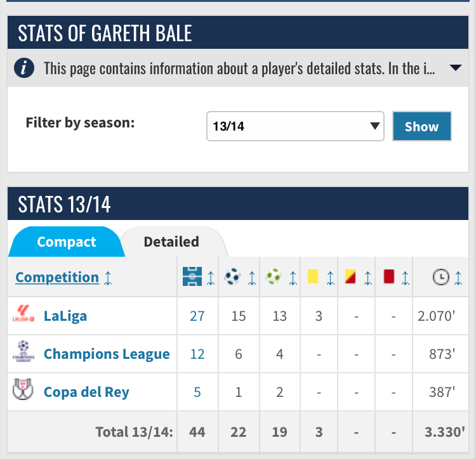Sort by the Competition column header
The width and height of the screenshot is (476, 459).
coord(57,277)
